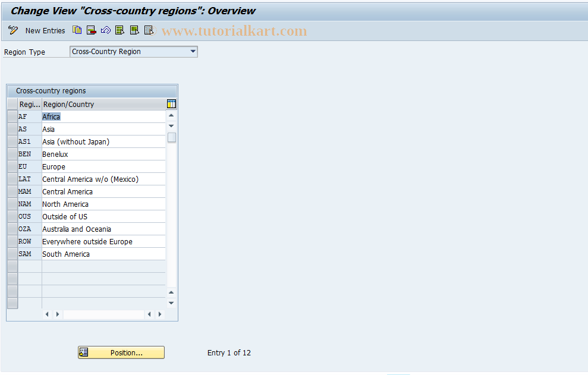Select the row selector for SAM

[x=12, y=254]
